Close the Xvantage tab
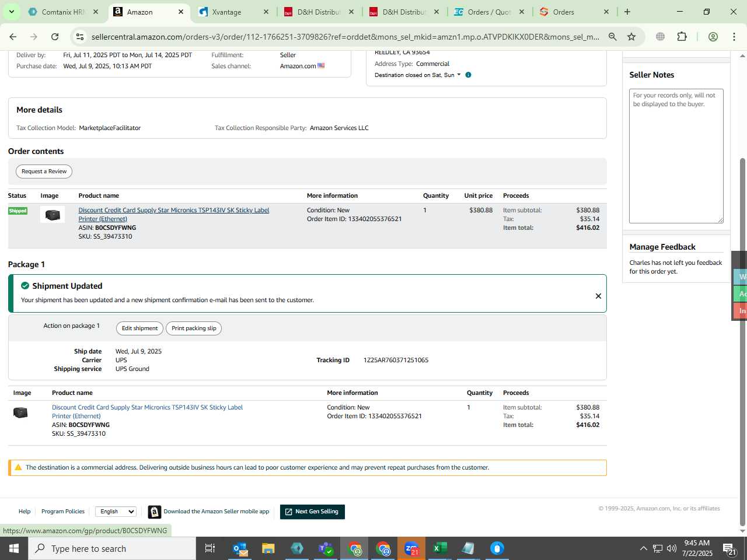 pyautogui.click(x=266, y=12)
